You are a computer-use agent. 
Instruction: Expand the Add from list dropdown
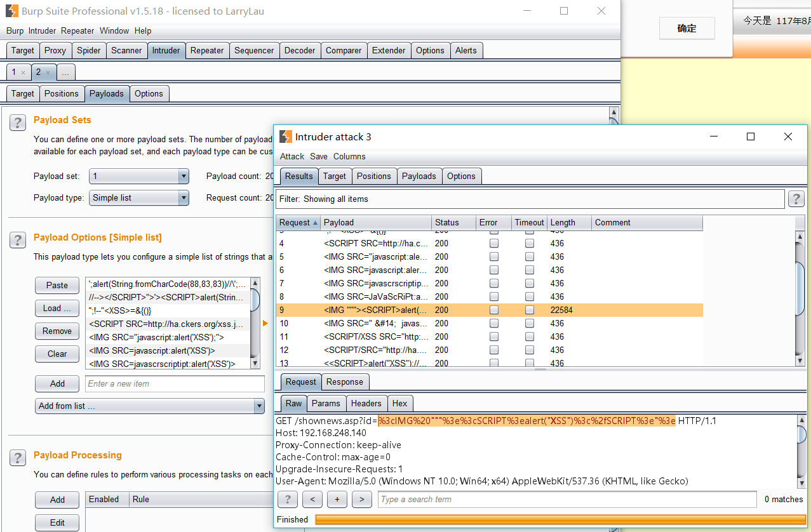pyautogui.click(x=150, y=406)
